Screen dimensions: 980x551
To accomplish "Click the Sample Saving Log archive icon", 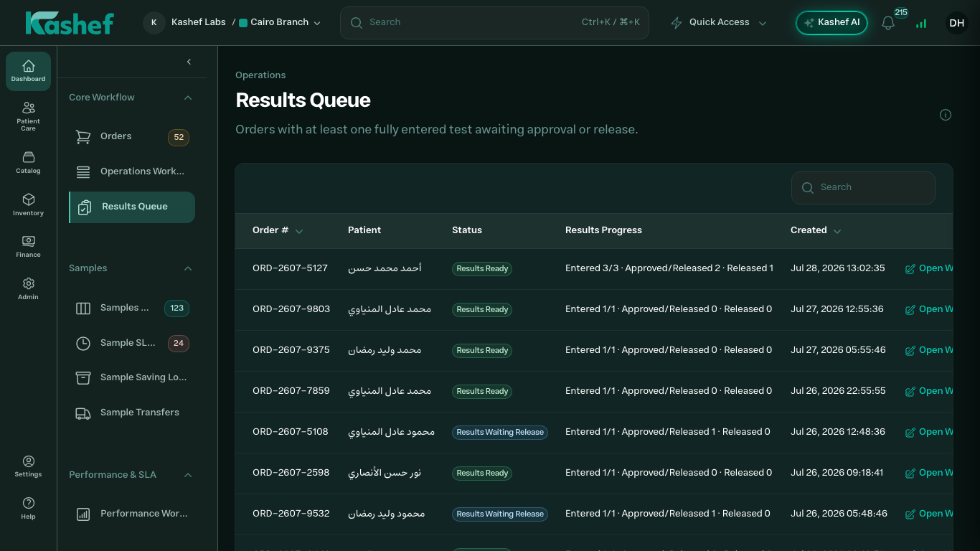I will 83,377.
